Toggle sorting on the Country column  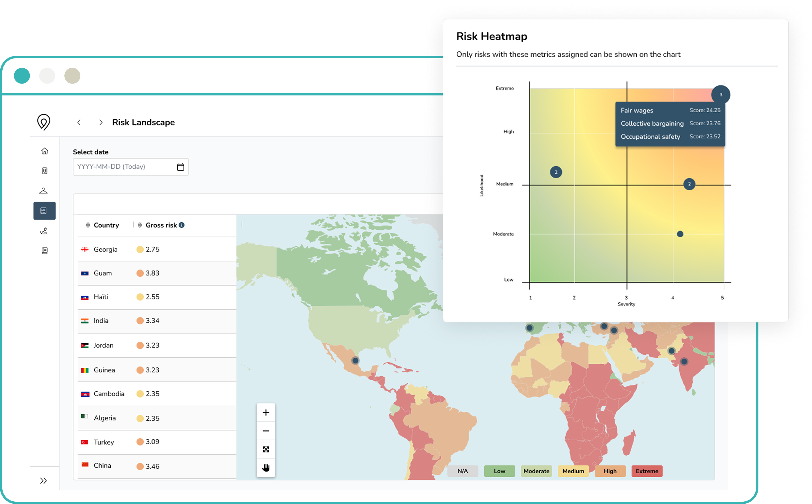88,225
